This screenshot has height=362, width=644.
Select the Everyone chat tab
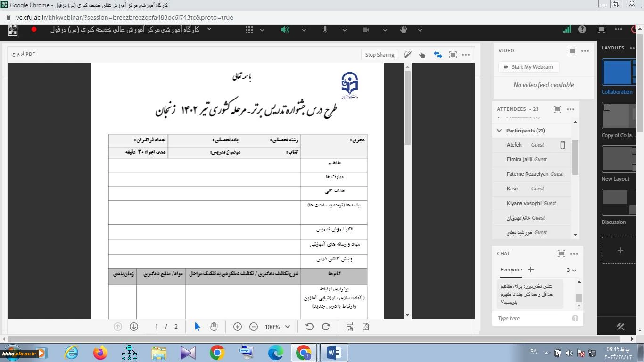coord(511,270)
